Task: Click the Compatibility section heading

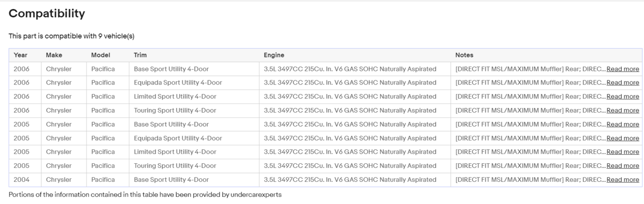Action: 47,14
